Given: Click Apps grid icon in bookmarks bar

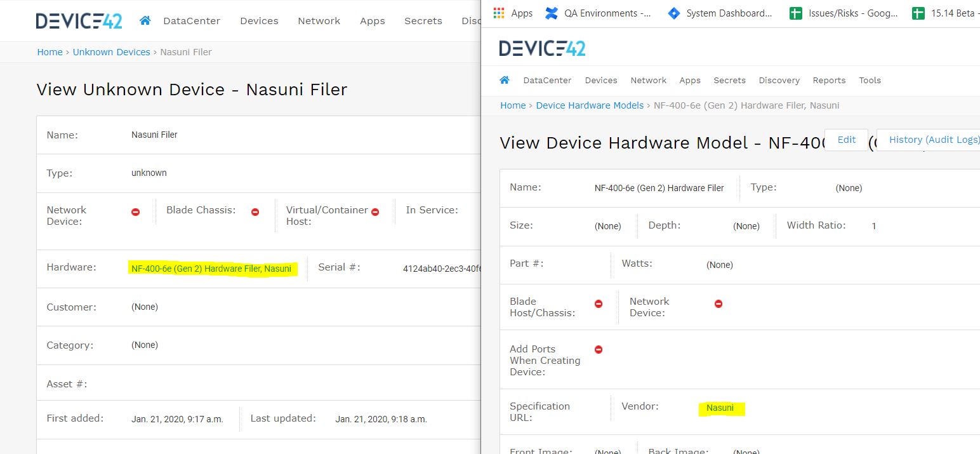Looking at the screenshot, I should click(499, 13).
